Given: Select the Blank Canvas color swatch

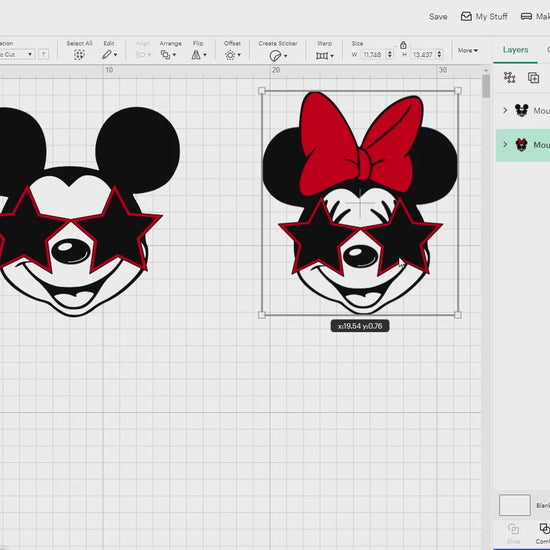Looking at the screenshot, I should click(515, 505).
